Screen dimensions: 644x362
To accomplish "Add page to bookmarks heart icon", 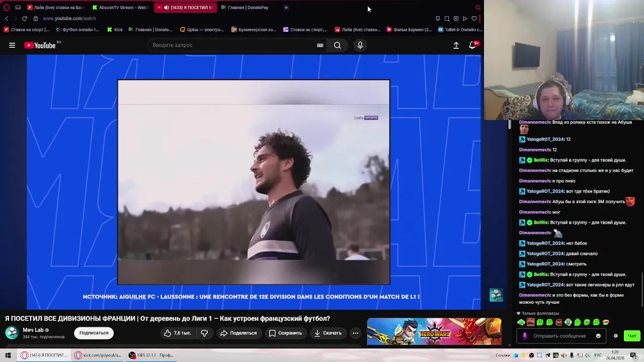I will click(x=474, y=19).
